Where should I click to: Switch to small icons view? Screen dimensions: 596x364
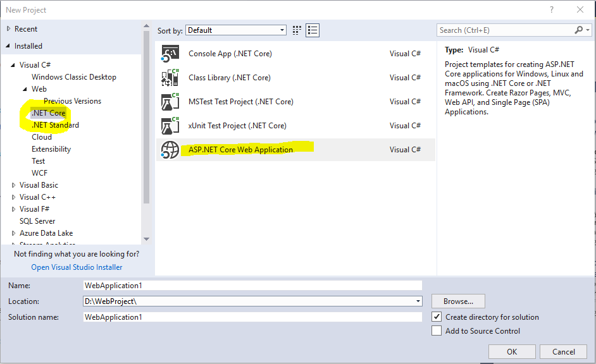pyautogui.click(x=297, y=30)
